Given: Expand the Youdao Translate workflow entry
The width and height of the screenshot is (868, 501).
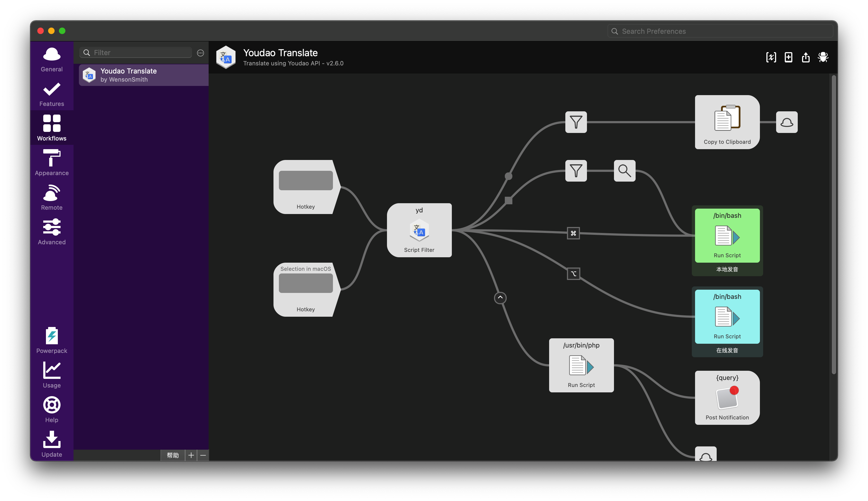Looking at the screenshot, I should [143, 75].
